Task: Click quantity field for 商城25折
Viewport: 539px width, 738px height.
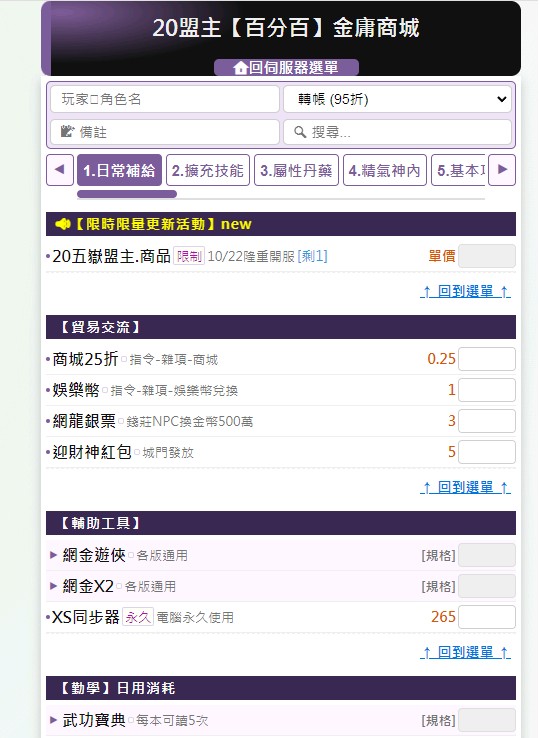Action: [487, 359]
